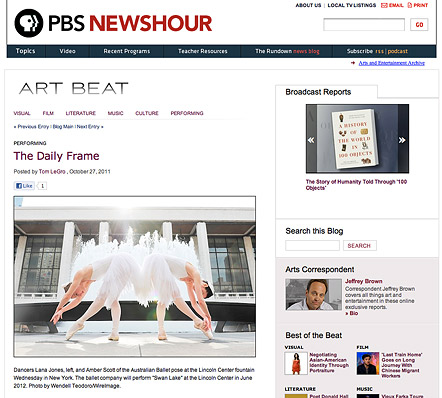Viewport: 442px width, 398px height.
Task: Open 'Negotiating Asian-American Identity Through Portraiture'
Action: coord(329,362)
